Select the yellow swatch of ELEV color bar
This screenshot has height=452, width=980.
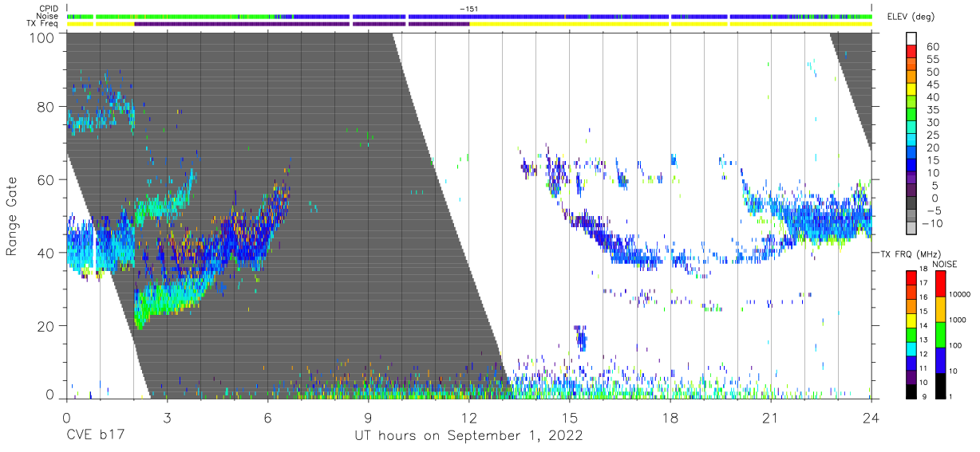coord(912,88)
